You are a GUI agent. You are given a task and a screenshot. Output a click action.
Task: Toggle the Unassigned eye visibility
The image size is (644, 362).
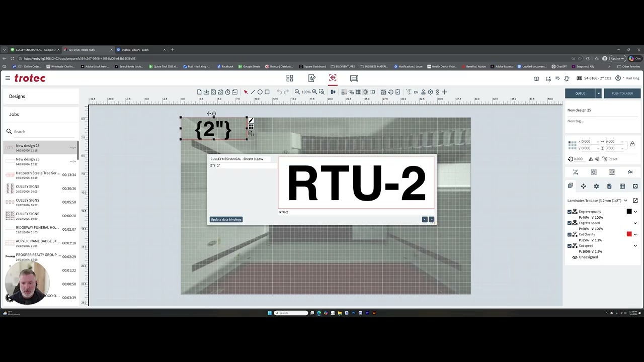tap(575, 257)
